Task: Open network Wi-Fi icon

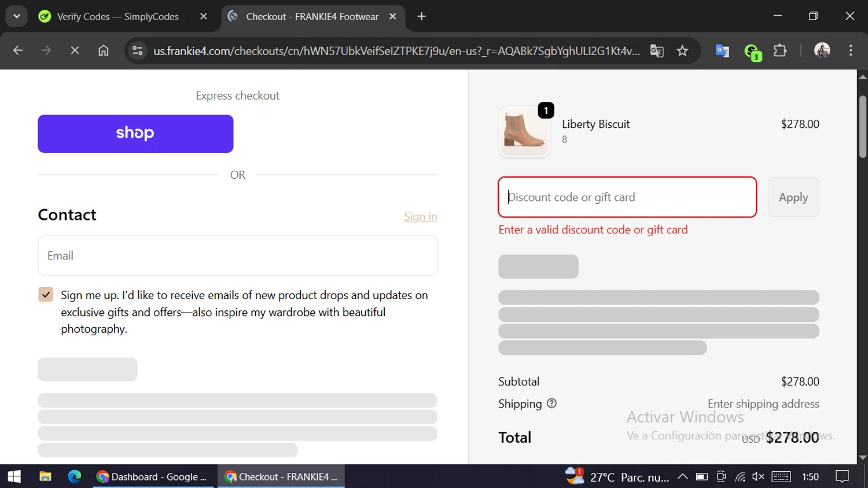Action: coord(740,476)
